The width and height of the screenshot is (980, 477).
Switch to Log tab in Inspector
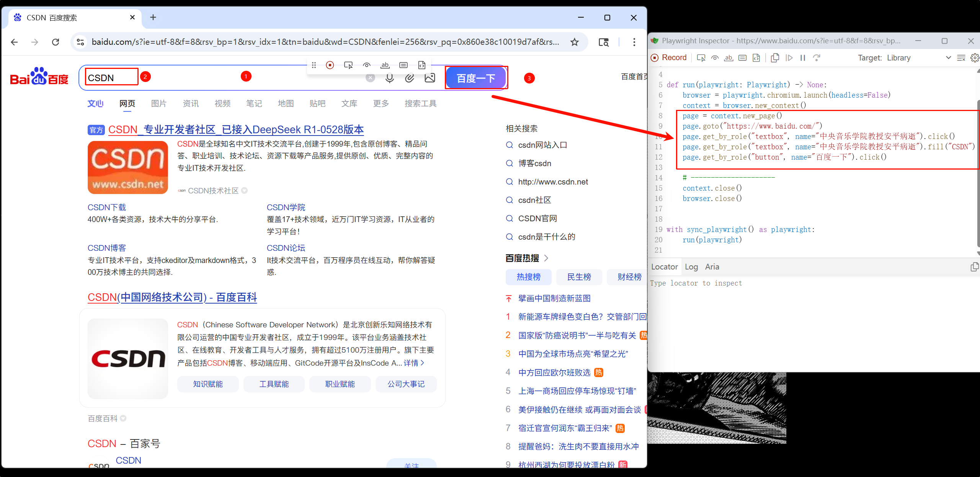pyautogui.click(x=691, y=267)
